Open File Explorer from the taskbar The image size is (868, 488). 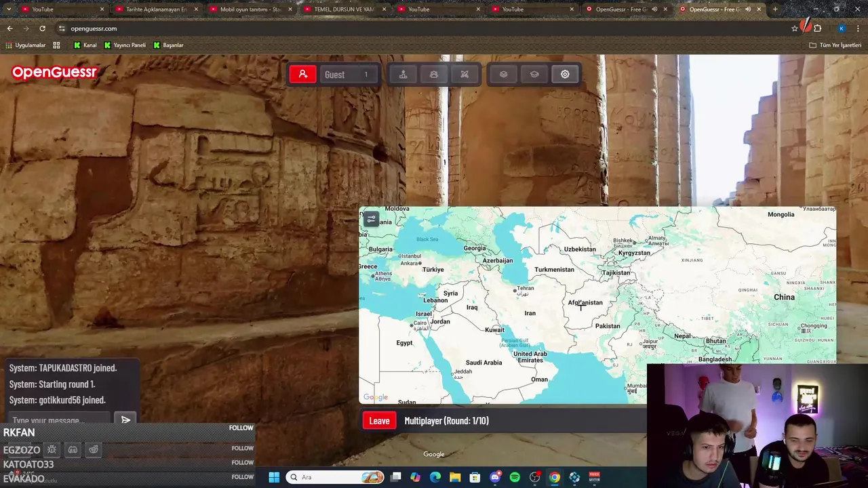point(455,477)
